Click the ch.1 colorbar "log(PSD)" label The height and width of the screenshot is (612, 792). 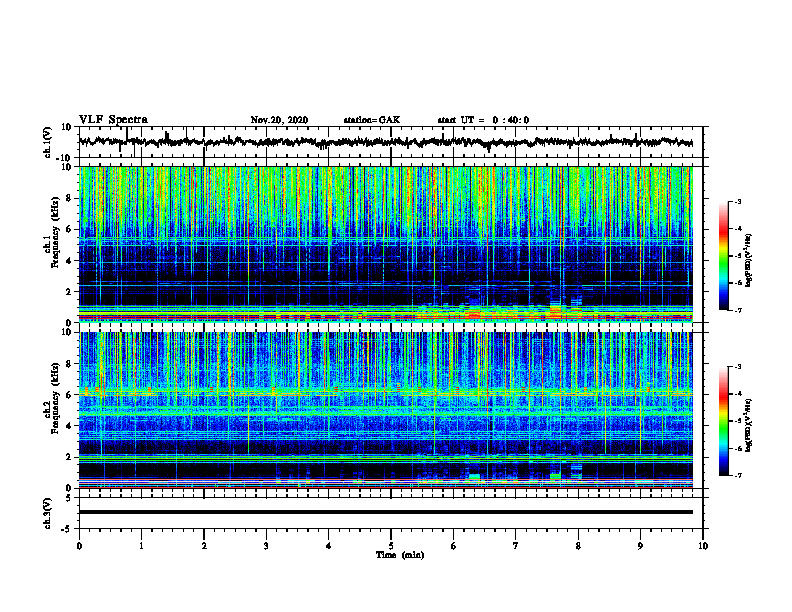(x=749, y=261)
